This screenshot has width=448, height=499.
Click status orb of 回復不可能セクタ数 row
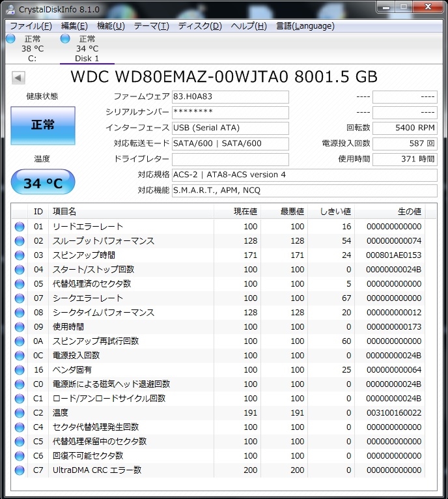pos(20,456)
